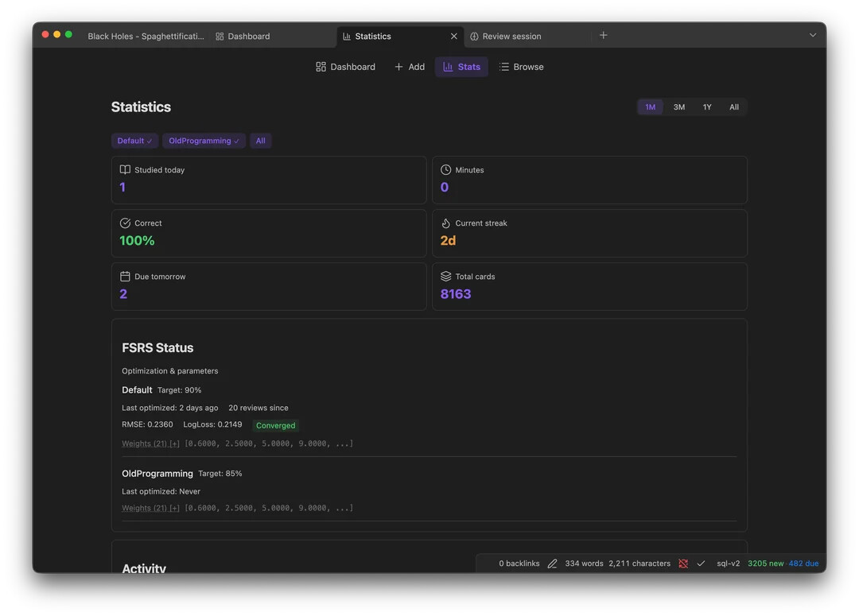Screen dimensions: 859x616
Task: Switch to the Review session tab
Action: (x=511, y=37)
